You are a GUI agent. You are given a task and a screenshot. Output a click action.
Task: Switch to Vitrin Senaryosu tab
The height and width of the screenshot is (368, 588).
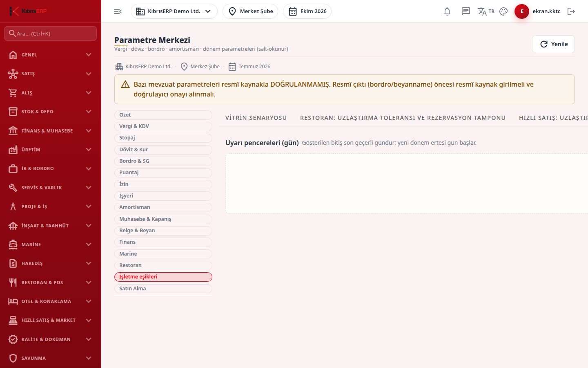(256, 118)
